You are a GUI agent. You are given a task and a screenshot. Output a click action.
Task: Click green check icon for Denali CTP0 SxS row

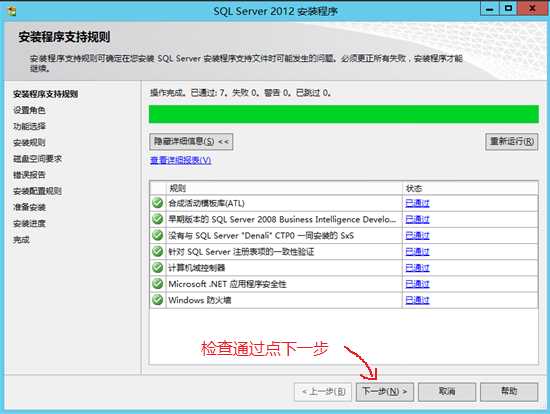(157, 235)
